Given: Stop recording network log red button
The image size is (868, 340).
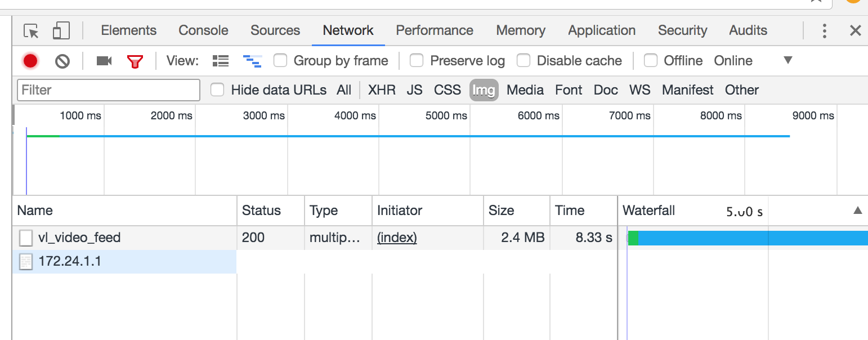Looking at the screenshot, I should click(30, 61).
